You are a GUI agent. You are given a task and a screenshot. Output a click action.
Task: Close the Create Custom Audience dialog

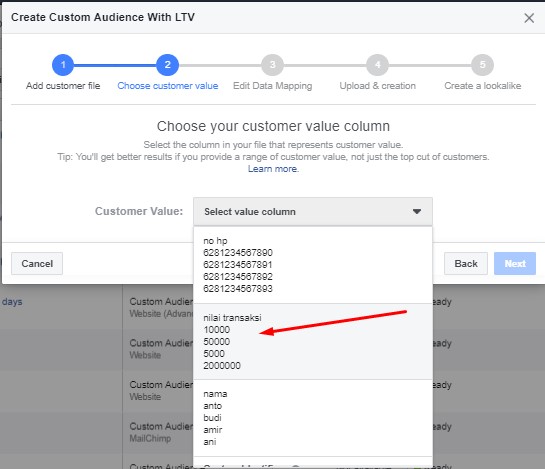tap(529, 18)
